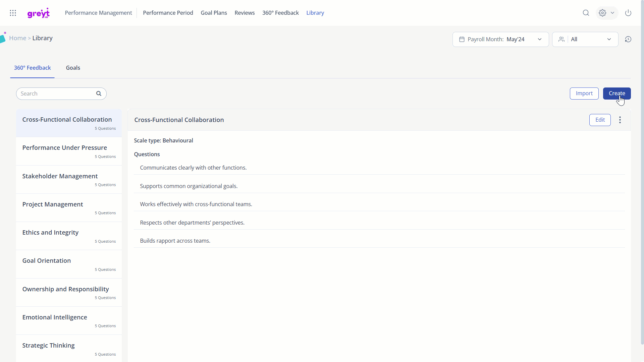This screenshot has width=644, height=362.
Task: Open the apps grid launcher icon
Action: 13,13
